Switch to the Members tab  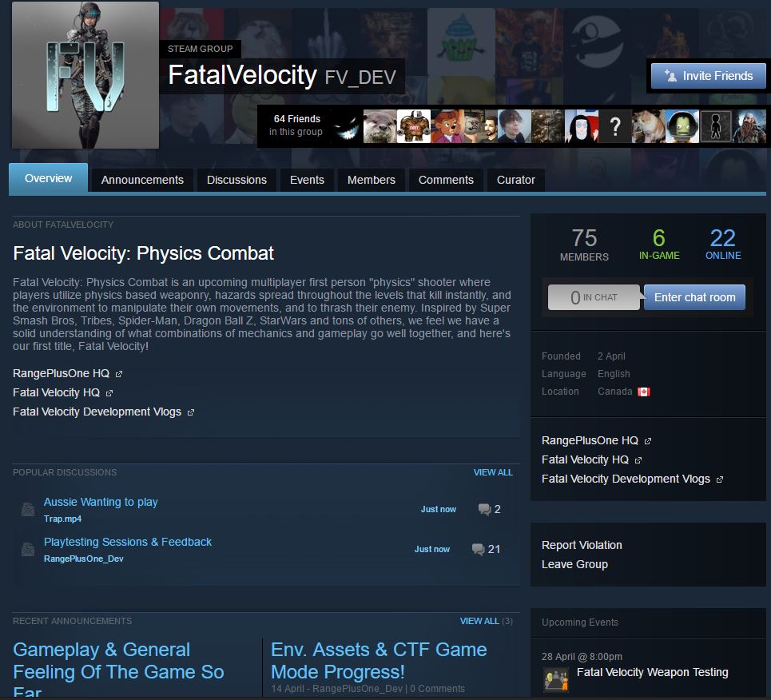[372, 180]
